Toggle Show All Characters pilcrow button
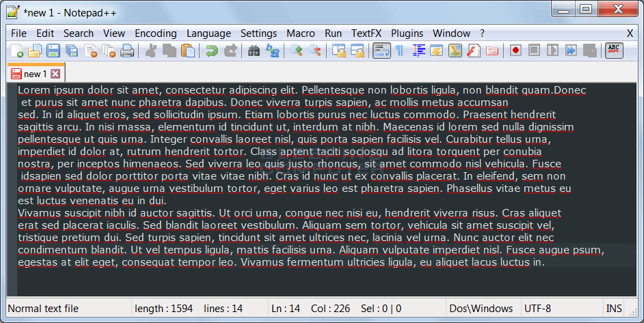The height and width of the screenshot is (323, 644). 399,51
